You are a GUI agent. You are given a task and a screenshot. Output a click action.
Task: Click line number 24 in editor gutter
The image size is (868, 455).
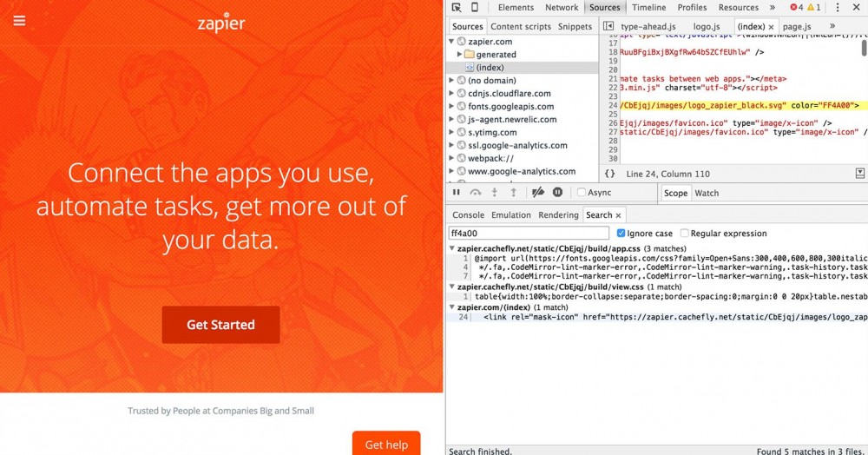tap(612, 106)
